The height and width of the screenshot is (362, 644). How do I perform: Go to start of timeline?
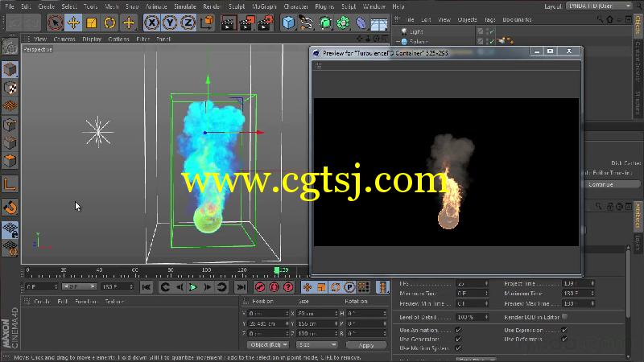point(146,287)
